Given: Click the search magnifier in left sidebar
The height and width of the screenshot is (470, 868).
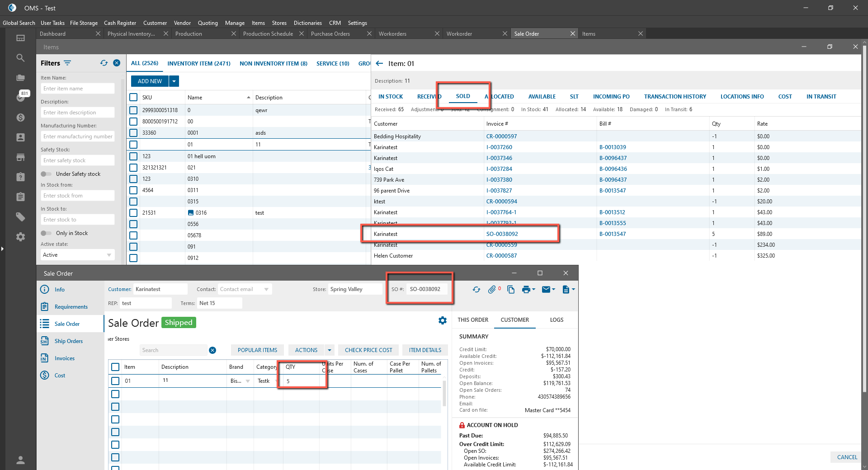Looking at the screenshot, I should point(20,58).
